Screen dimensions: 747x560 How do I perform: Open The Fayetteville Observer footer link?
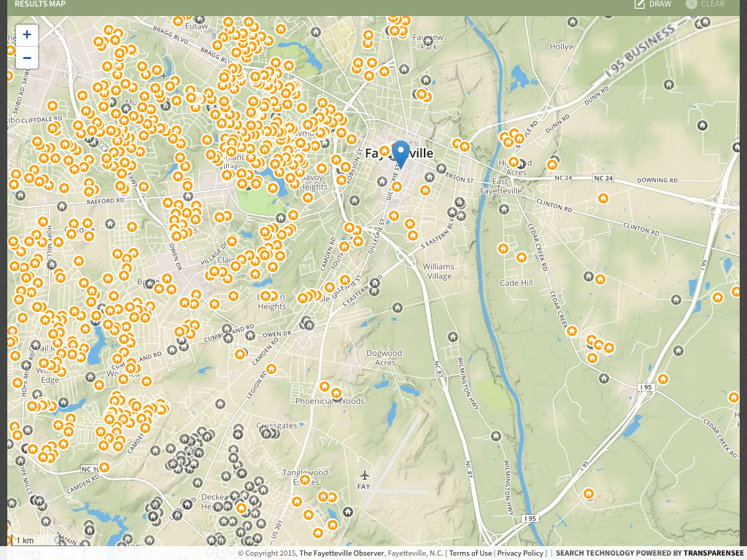(341, 553)
